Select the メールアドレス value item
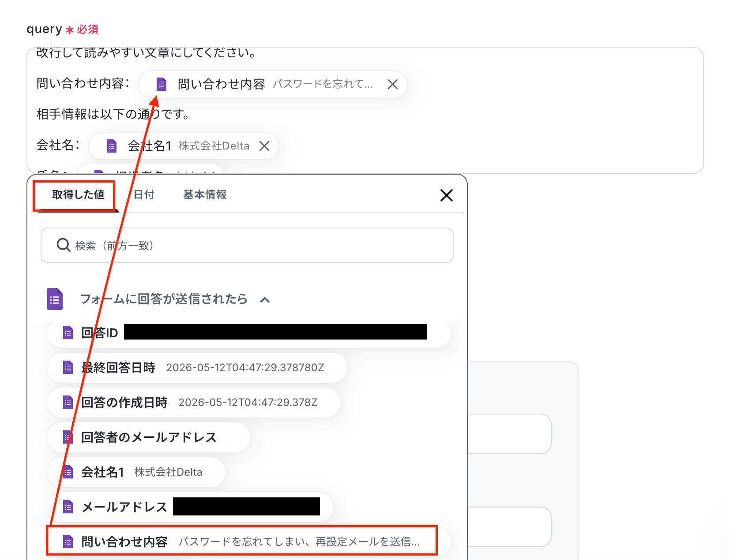This screenshot has width=729, height=560. pyautogui.click(x=190, y=507)
